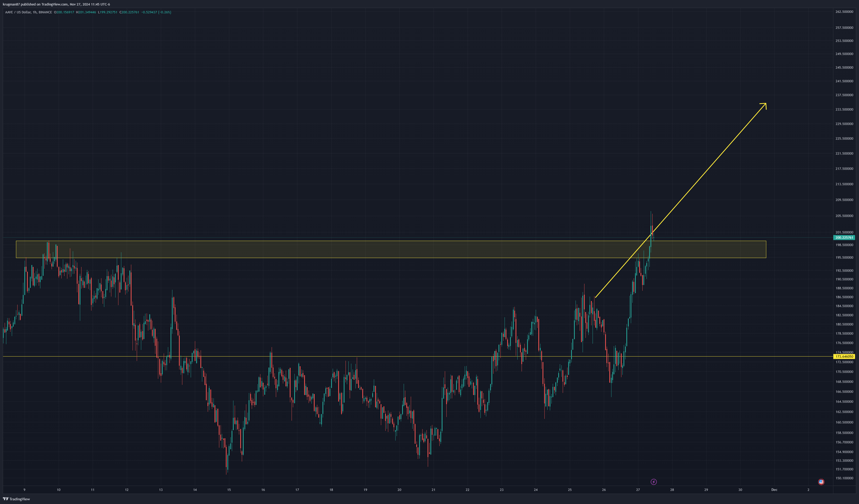The image size is (859, 504).
Task: Click the AAVE / US Dollar symbol title
Action: [x=28, y=12]
